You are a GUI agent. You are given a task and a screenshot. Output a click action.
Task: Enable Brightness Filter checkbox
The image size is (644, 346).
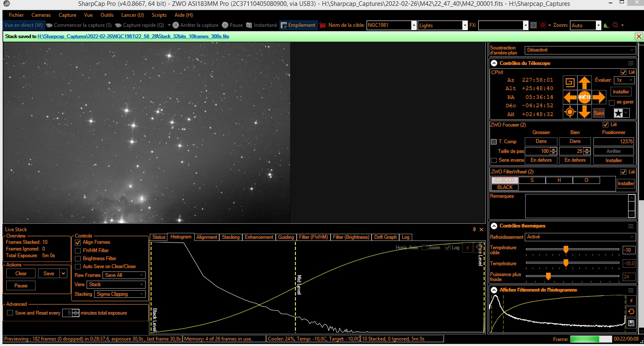(x=78, y=258)
